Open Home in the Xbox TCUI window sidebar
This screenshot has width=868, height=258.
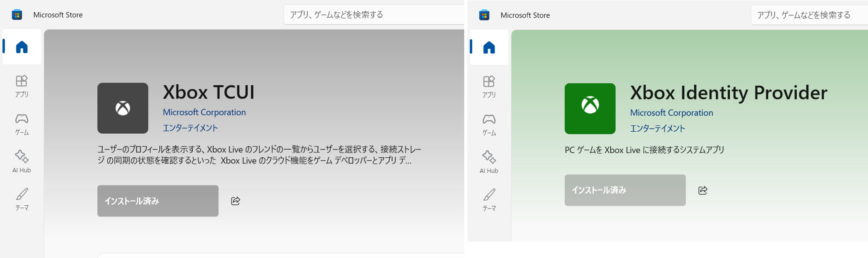[x=22, y=47]
